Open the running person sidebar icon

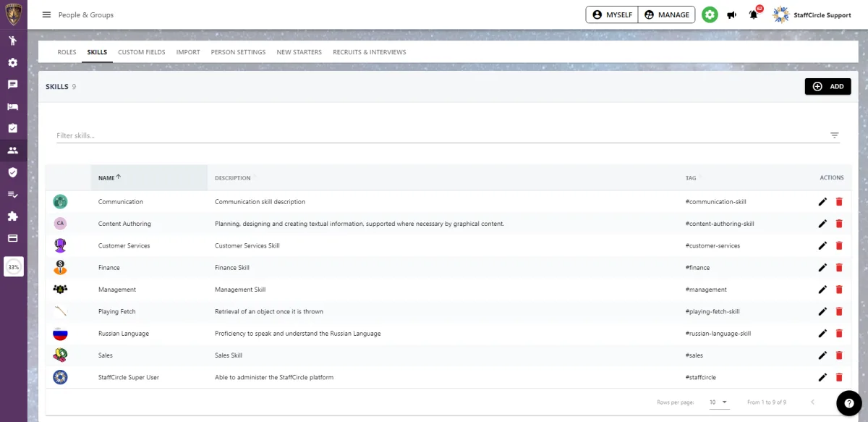click(12, 41)
